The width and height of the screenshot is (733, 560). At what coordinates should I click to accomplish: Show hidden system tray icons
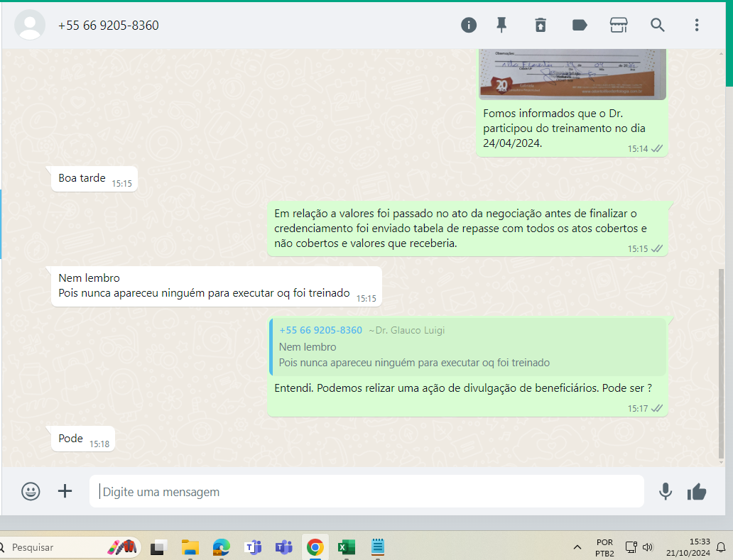(577, 547)
